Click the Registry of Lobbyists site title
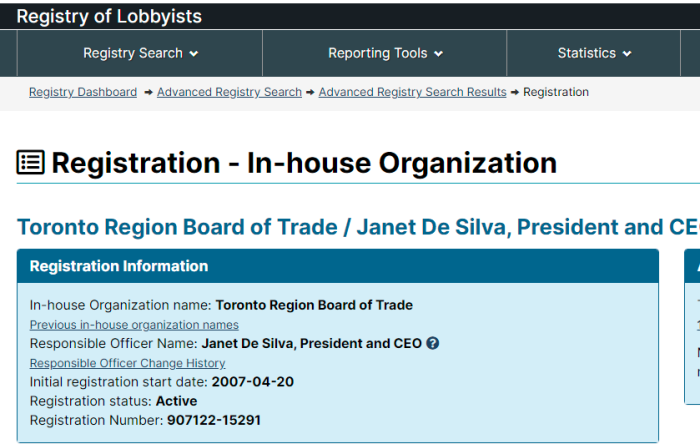700x444 pixels. point(109,16)
